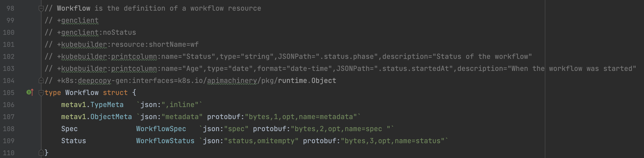The width and height of the screenshot is (644, 158).
Task: Click the struct keyword on line 105
Action: coord(115,93)
